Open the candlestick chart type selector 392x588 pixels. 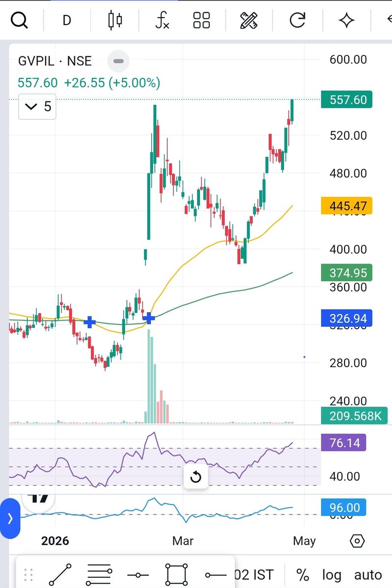115,20
